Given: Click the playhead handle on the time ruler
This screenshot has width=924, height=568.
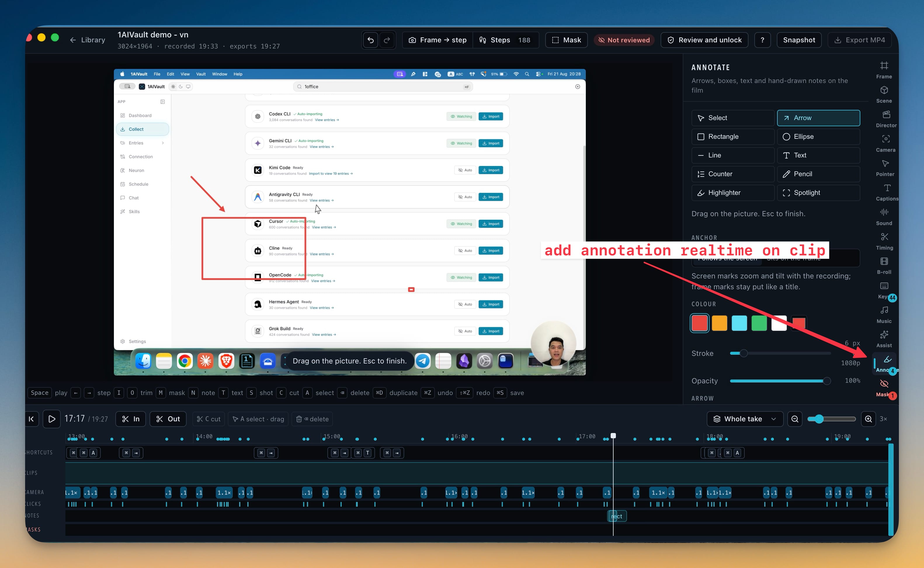Looking at the screenshot, I should tap(613, 436).
